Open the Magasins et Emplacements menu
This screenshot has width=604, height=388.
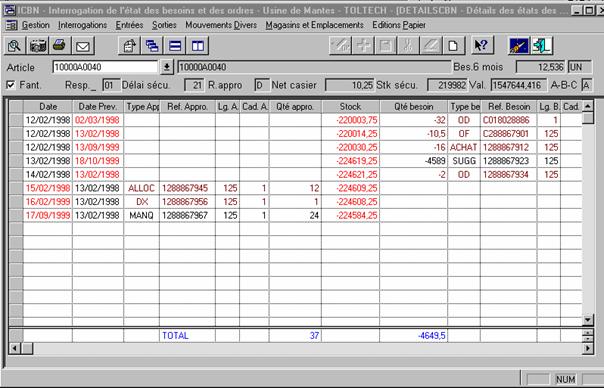314,25
